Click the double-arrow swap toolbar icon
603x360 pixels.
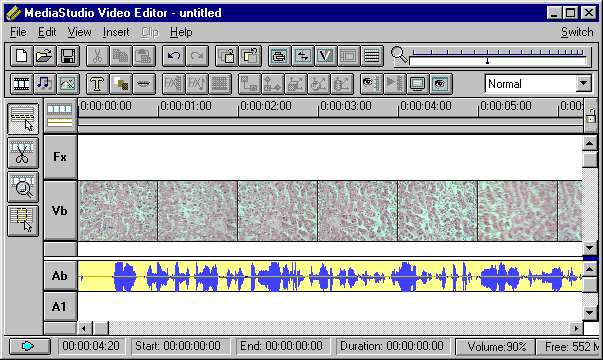[x=303, y=56]
